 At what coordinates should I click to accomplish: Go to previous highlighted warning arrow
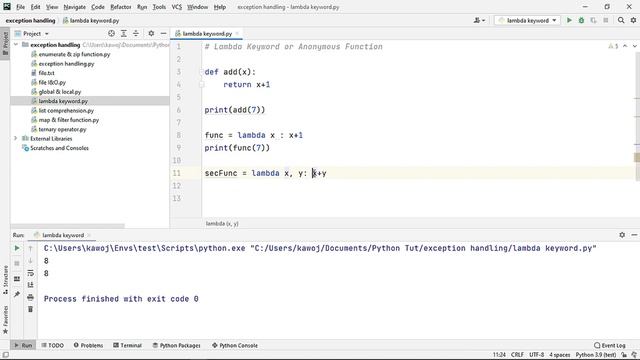625,46
